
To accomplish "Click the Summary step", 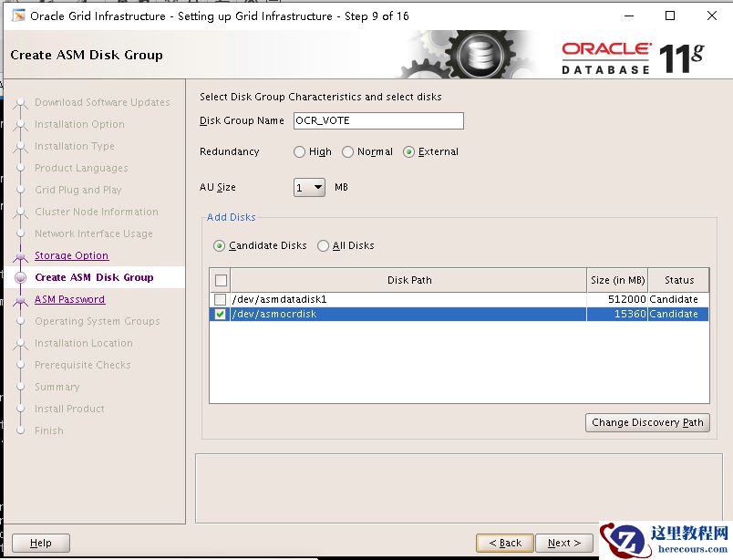I will click(x=57, y=387).
